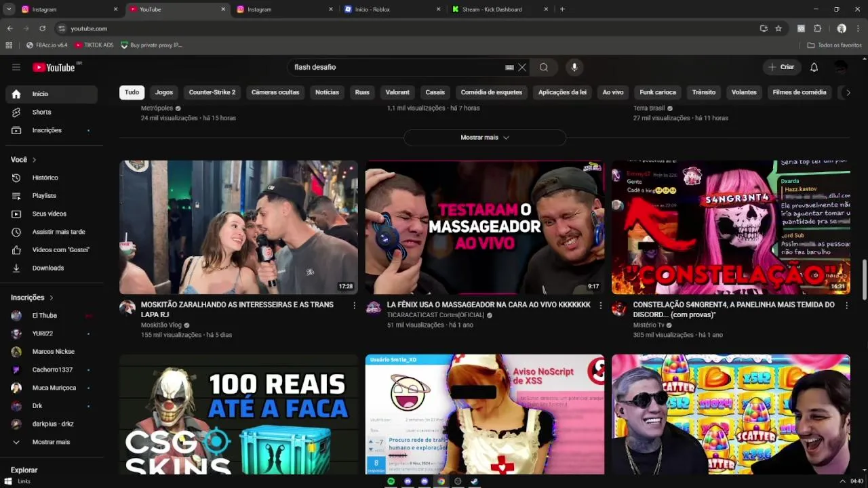Play the TESTARAM O MASSAGEADOR video thumbnail

point(485,227)
